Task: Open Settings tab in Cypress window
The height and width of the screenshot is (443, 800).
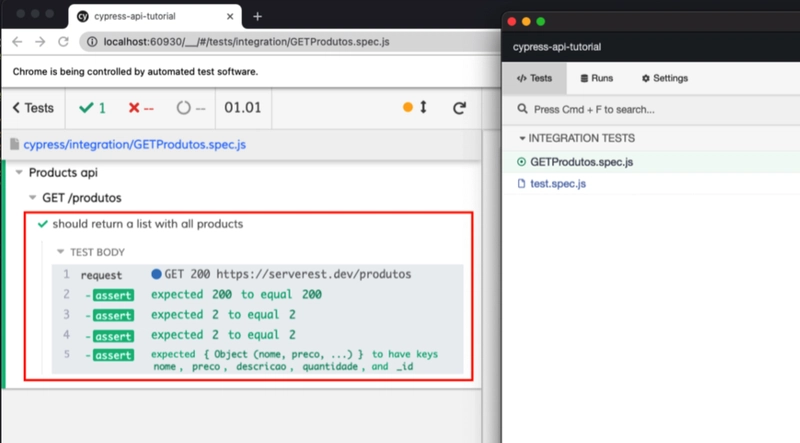Action: point(665,78)
